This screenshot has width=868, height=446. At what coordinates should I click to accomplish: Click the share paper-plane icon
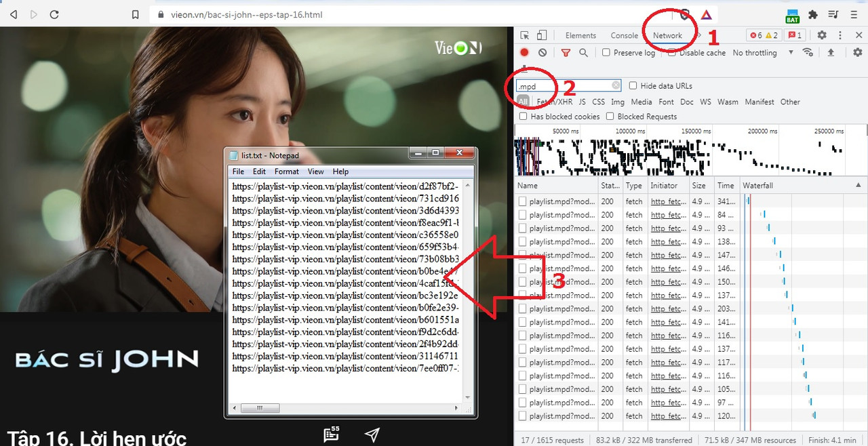[x=372, y=434]
